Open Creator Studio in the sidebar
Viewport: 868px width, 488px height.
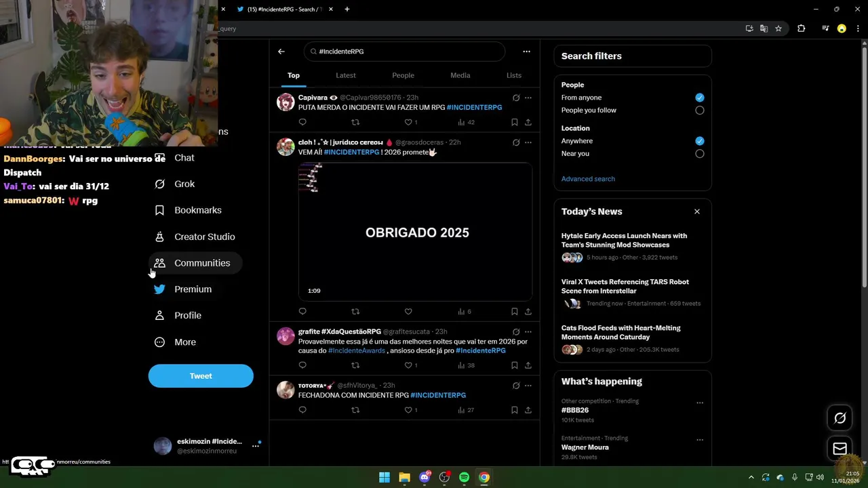[x=195, y=237]
